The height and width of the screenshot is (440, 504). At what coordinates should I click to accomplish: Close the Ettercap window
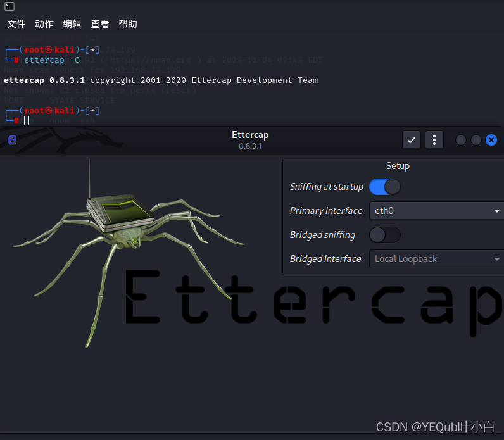pos(491,140)
